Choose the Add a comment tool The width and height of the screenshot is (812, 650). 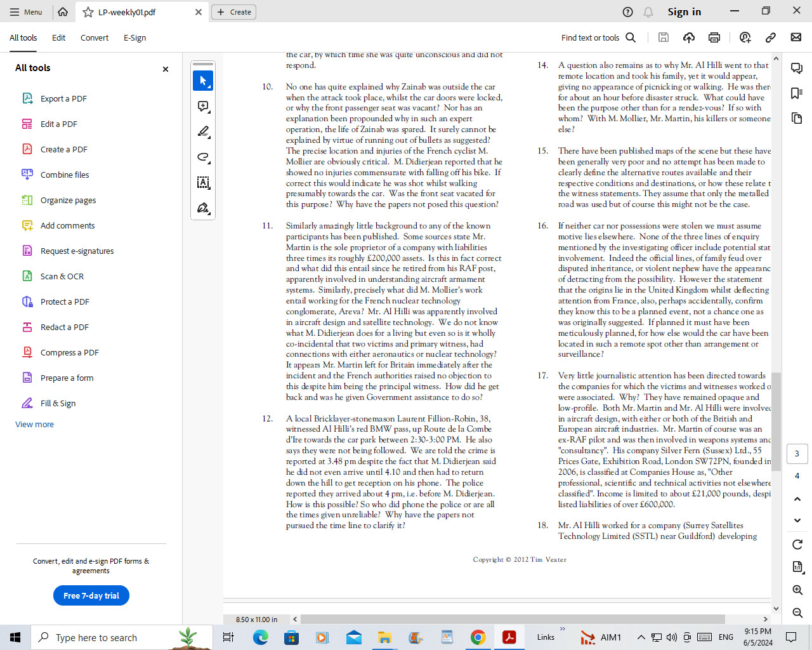pyautogui.click(x=203, y=106)
